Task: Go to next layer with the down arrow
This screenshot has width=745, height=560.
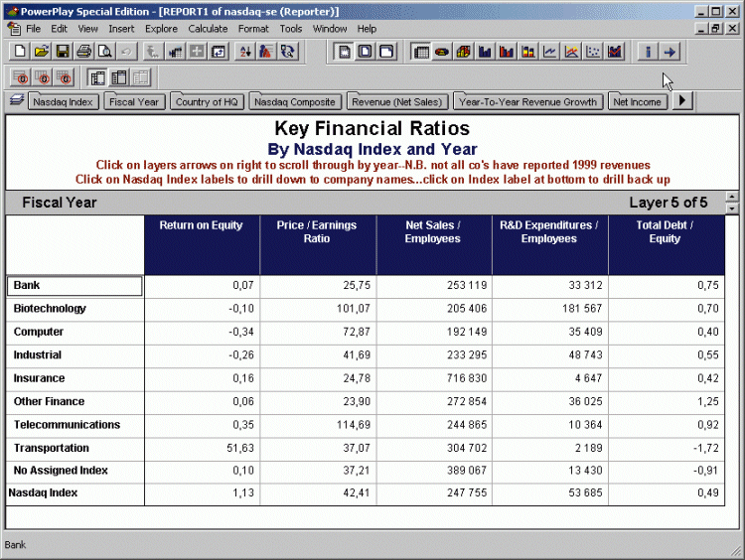Action: point(732,209)
